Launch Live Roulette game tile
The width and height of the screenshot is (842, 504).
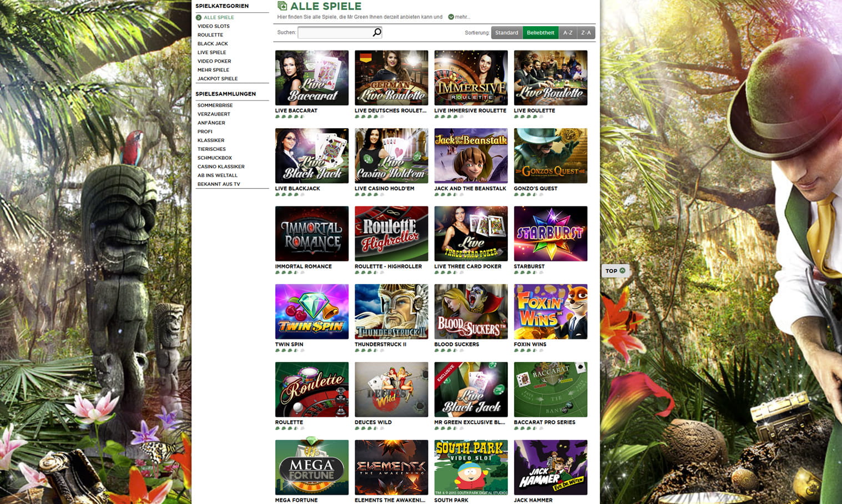(x=551, y=78)
